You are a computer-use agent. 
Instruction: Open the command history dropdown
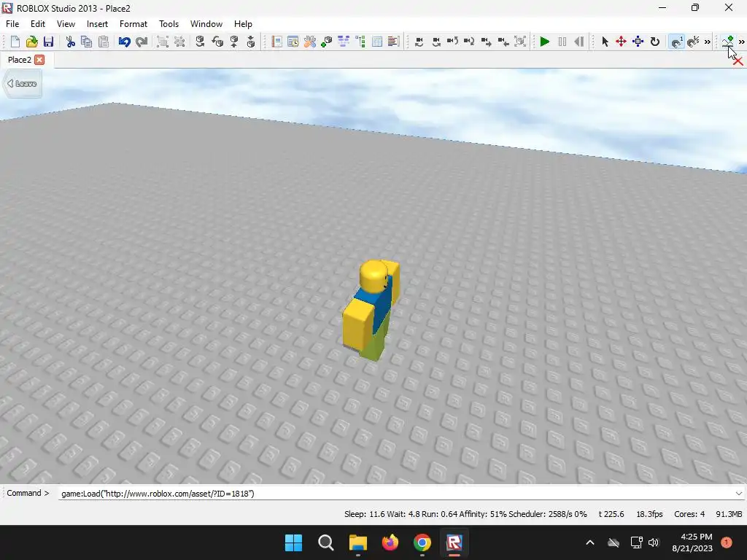pyautogui.click(x=739, y=494)
